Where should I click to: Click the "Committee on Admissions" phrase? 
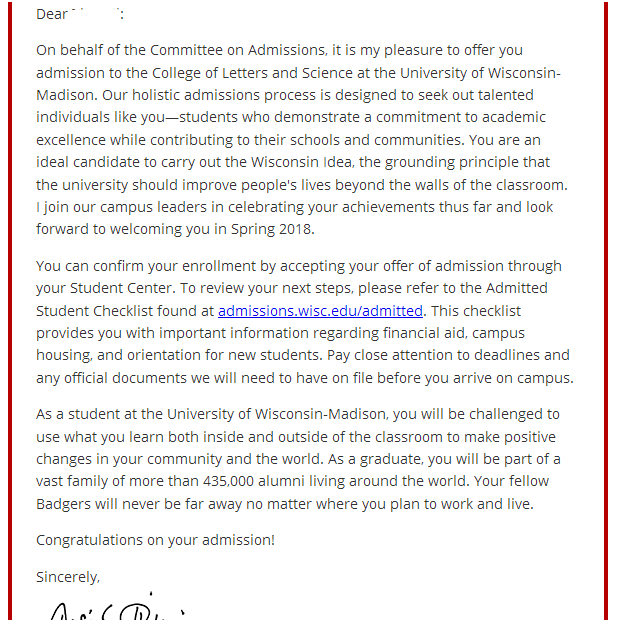pyautogui.click(x=238, y=50)
